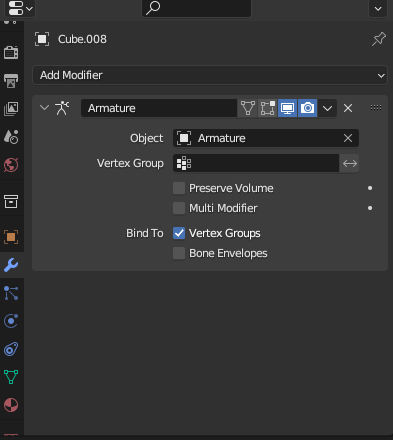Open the View Layer properties tab
The height and width of the screenshot is (440, 393).
11,108
